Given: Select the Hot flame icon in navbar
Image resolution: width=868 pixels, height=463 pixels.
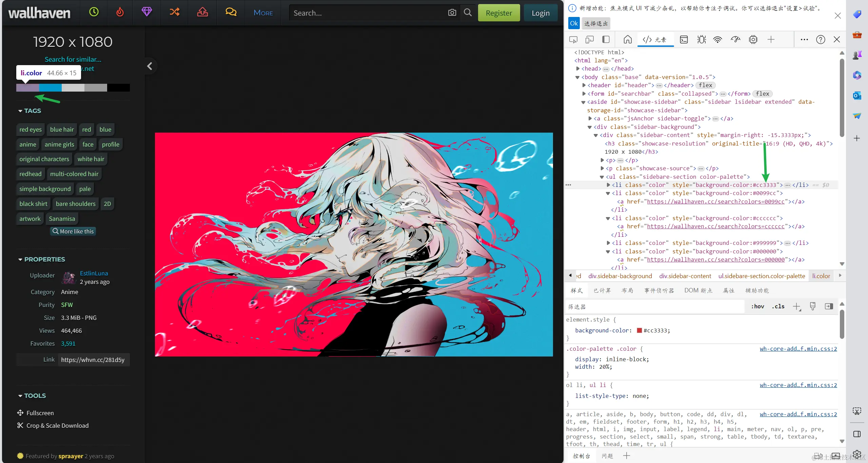Looking at the screenshot, I should tap(120, 13).
